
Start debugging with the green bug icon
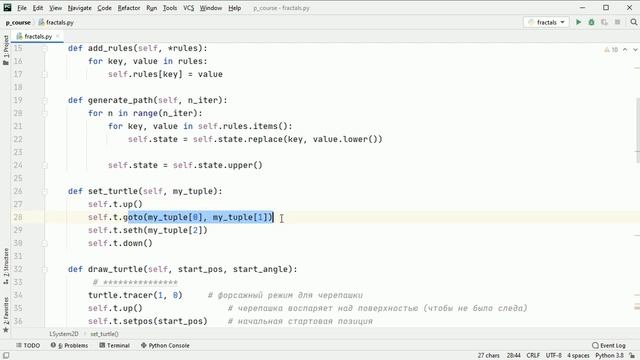pos(591,22)
